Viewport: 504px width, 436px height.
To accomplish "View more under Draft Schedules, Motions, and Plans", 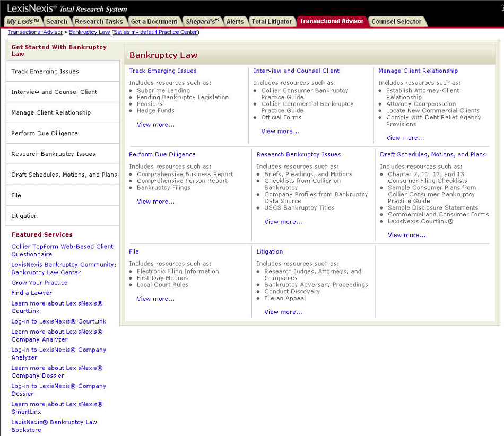I will 406,235.
